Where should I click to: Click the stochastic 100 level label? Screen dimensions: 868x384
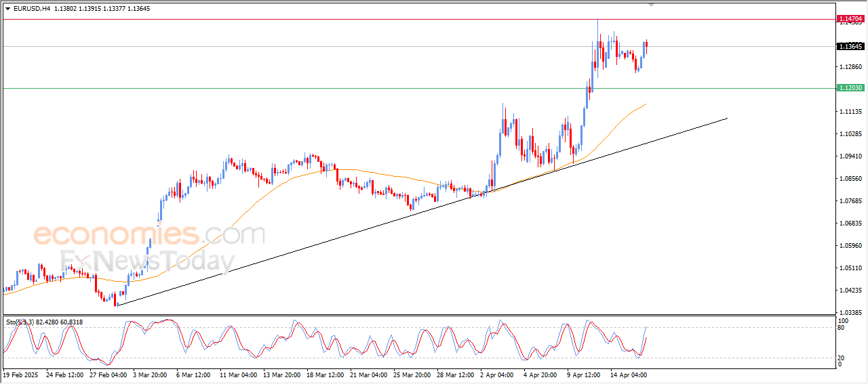844,320
